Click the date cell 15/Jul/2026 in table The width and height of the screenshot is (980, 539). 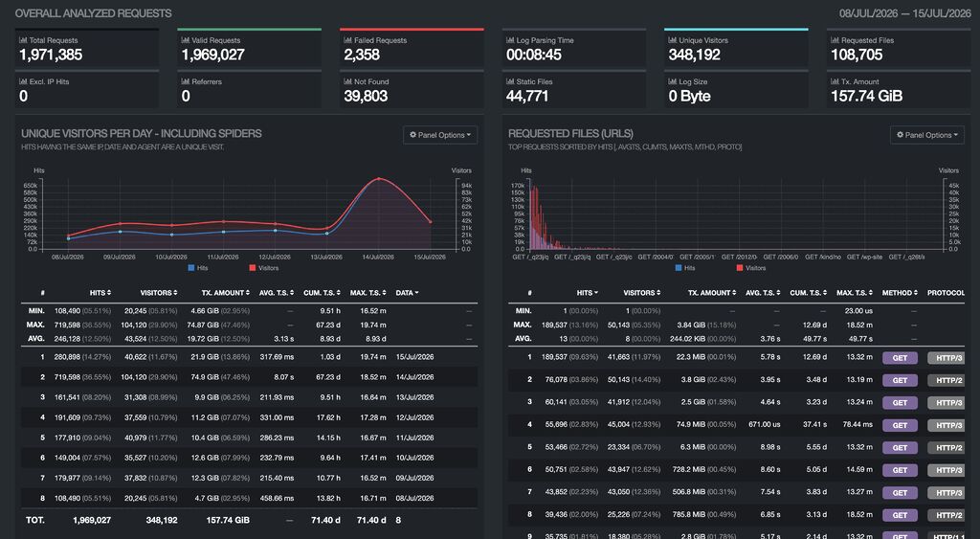click(415, 357)
